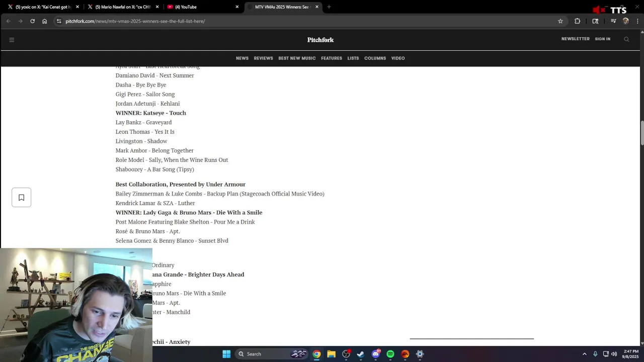Screen dimensions: 644x362
Task: Open the Chrome profile avatar
Action: [x=626, y=21]
